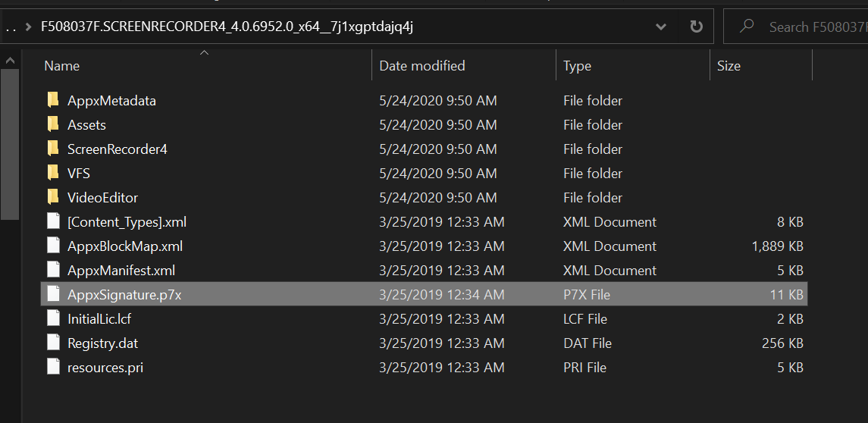The height and width of the screenshot is (423, 868).
Task: Select the AppxSignature.p7x file
Action: click(x=425, y=295)
